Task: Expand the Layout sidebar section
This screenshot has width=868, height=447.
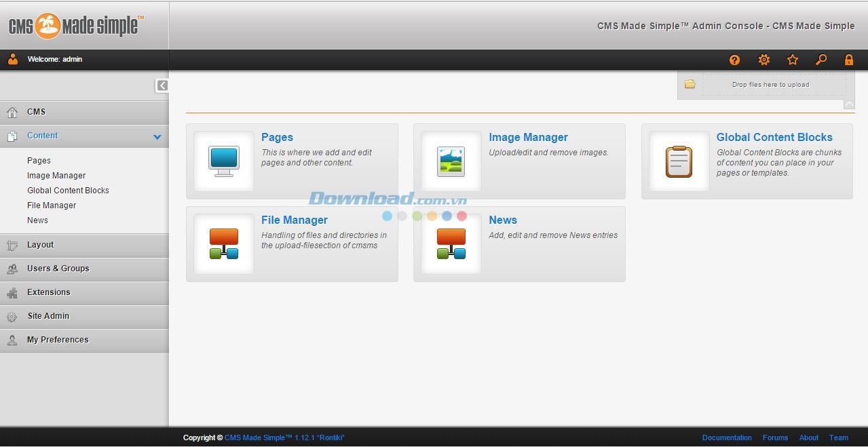Action: tap(40, 245)
